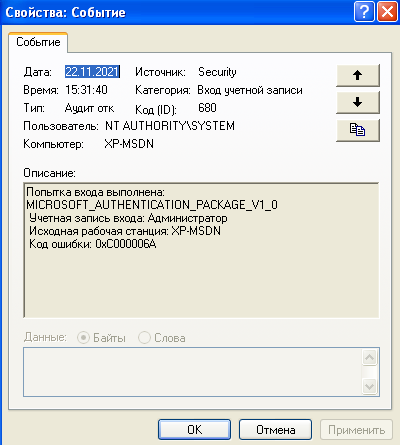Close the event properties dialog window
This screenshot has height=445, width=400.
pos(387,12)
